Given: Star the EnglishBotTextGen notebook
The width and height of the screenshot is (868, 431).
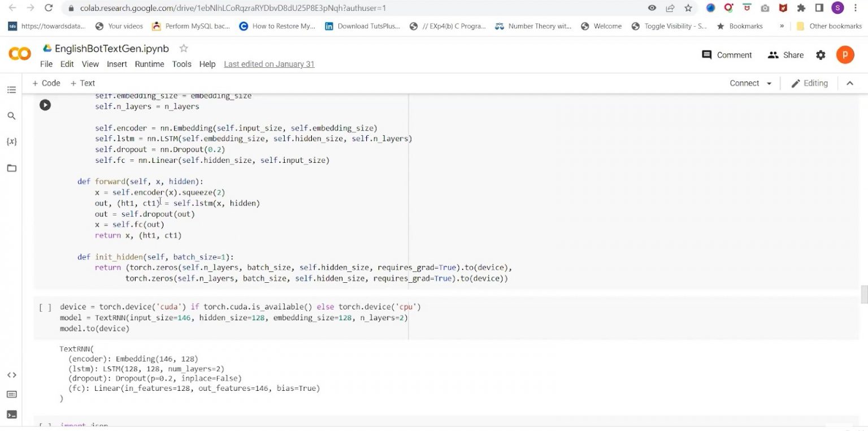Looking at the screenshot, I should pyautogui.click(x=183, y=49).
